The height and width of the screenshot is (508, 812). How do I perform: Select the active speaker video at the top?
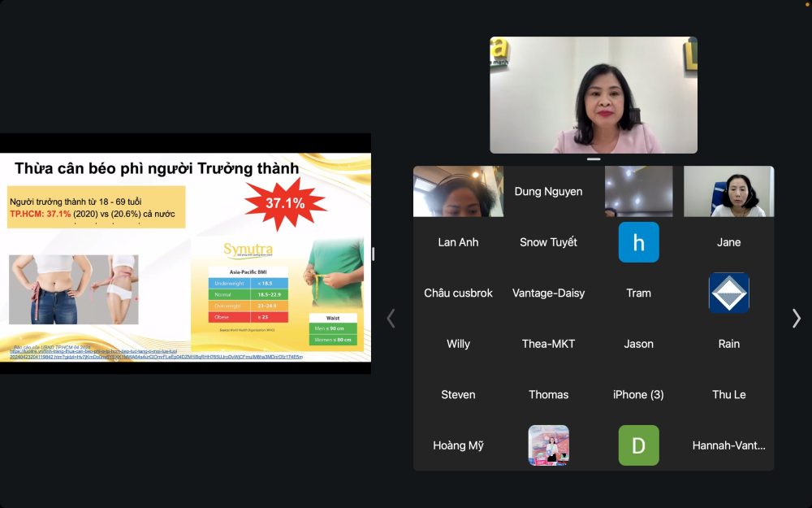pos(594,95)
